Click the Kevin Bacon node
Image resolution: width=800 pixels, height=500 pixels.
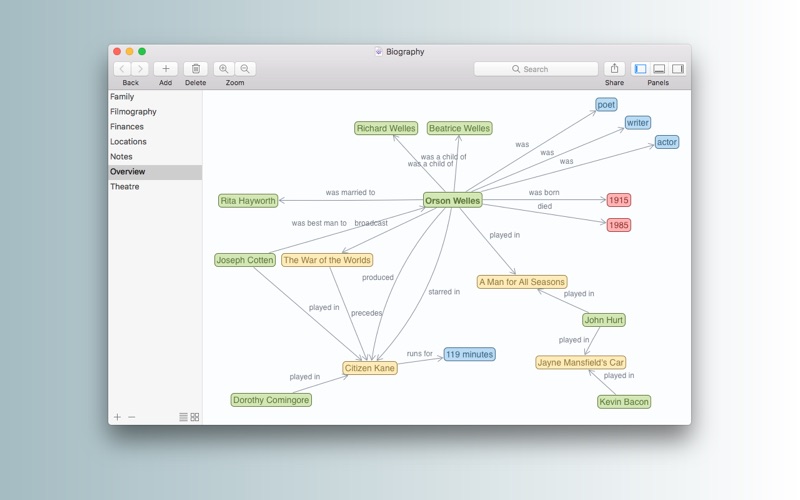tap(624, 402)
